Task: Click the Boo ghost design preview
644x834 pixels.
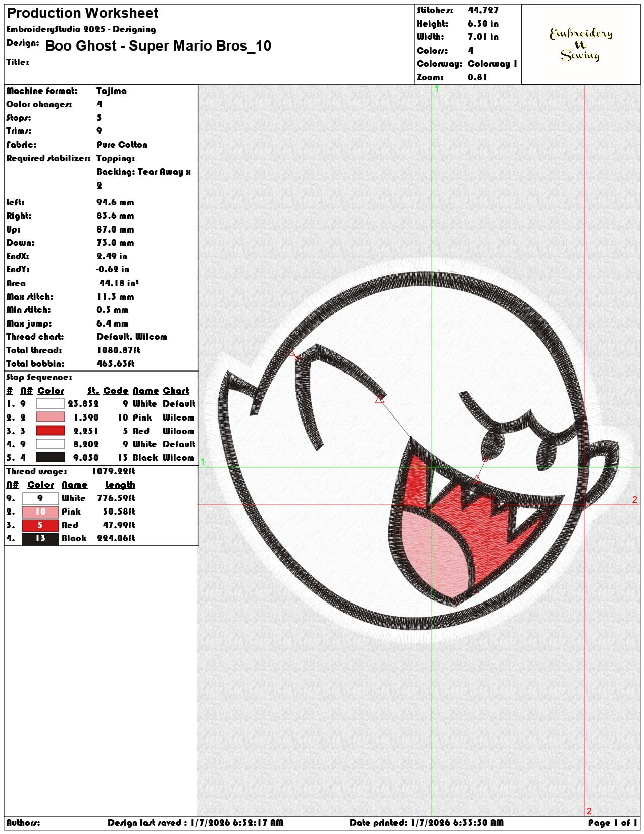Action: [x=419, y=451]
